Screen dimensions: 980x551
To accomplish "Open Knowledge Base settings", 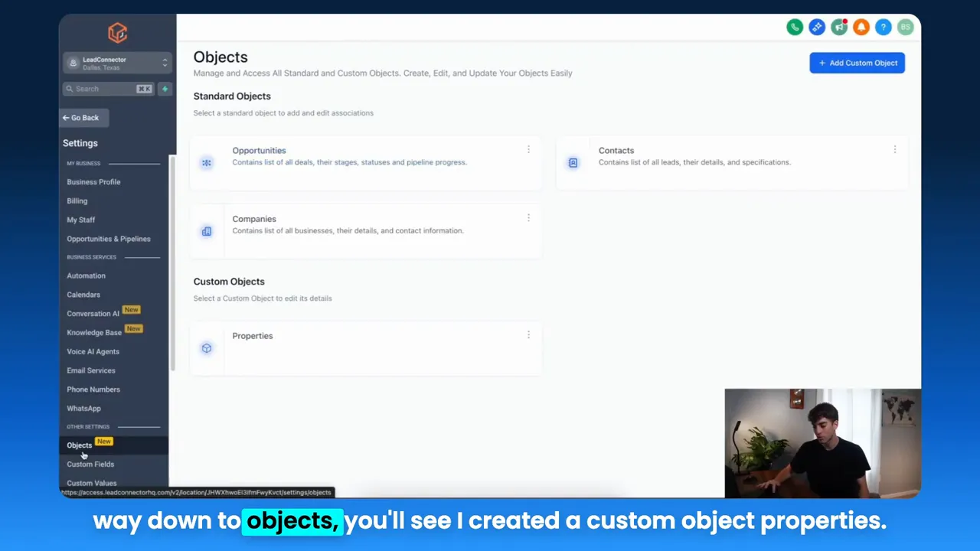I will pos(94,333).
